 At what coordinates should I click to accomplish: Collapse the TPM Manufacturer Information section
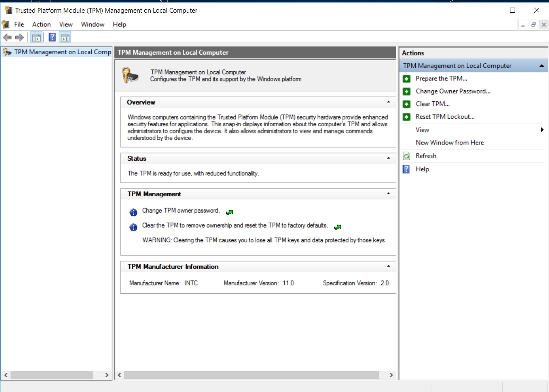(388, 266)
